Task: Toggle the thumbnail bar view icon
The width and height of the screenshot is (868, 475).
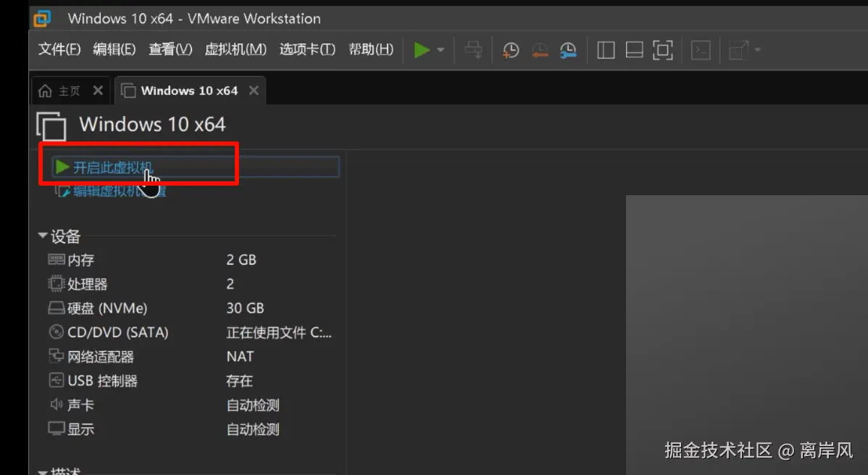Action: tap(635, 51)
